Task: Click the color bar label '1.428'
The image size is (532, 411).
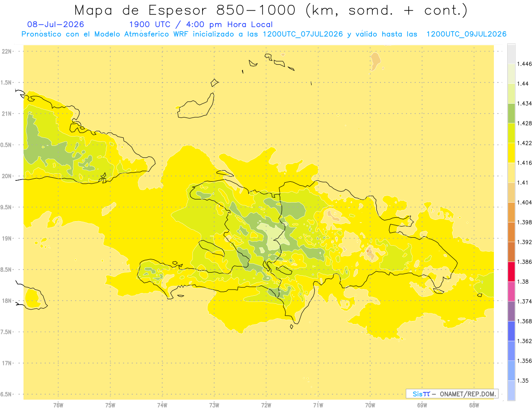Action: [524, 123]
